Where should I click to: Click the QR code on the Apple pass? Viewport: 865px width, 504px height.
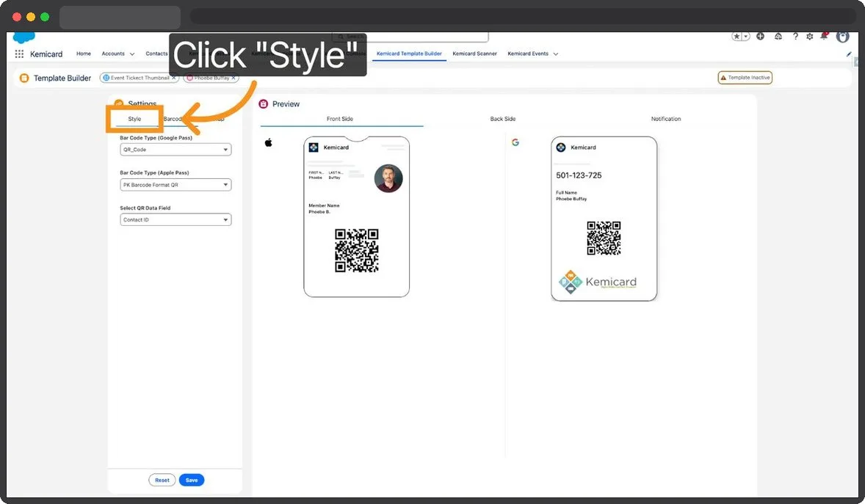(356, 251)
